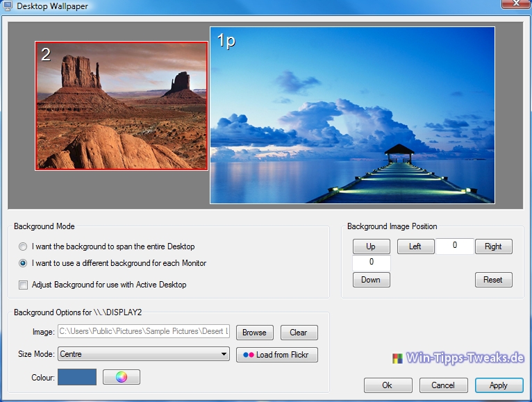Viewport: 532px width, 402px height.
Task: Clear the selected wallpaper image
Action: click(299, 333)
